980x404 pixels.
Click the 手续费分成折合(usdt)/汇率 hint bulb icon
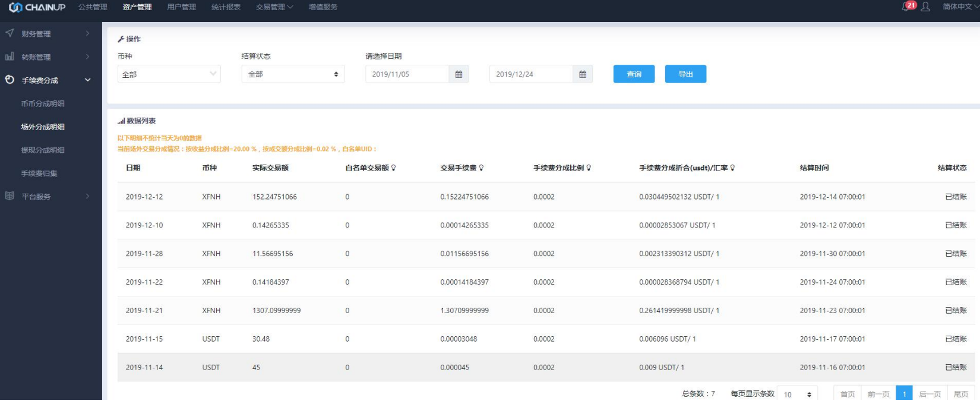coord(732,168)
